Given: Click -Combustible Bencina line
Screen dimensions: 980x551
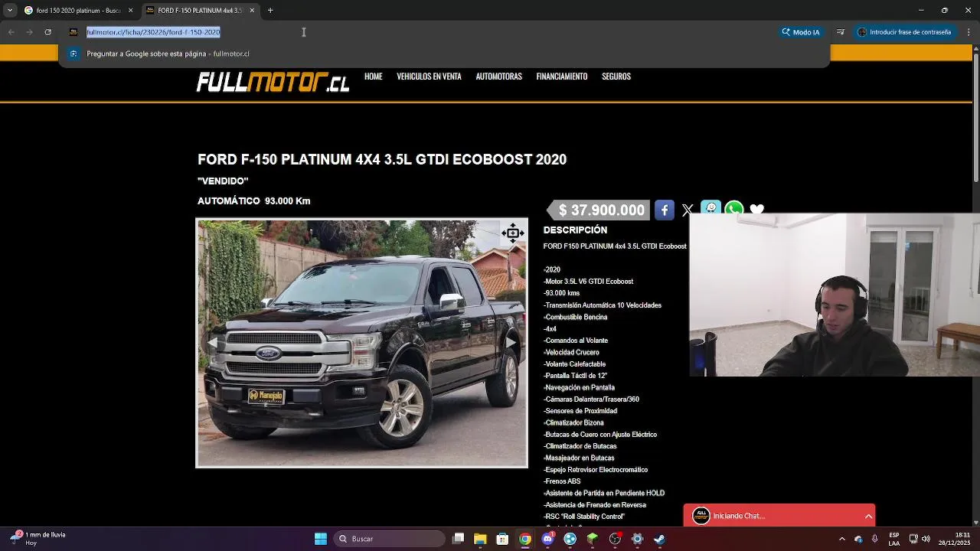Looking at the screenshot, I should point(575,317).
